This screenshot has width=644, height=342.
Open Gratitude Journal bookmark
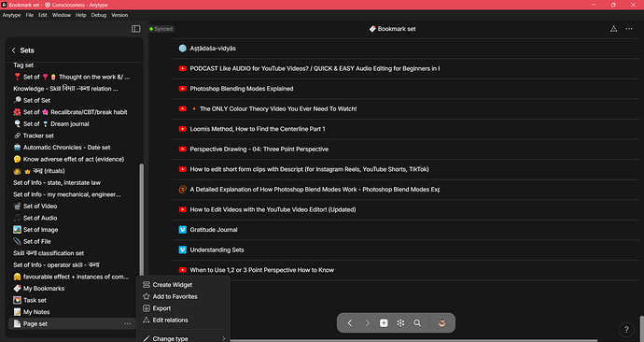214,229
